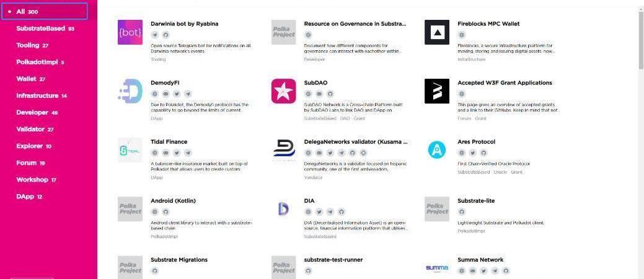Click the Darwinia {bot} logo thumbnail
The width and height of the screenshot is (644, 279).
tap(130, 32)
